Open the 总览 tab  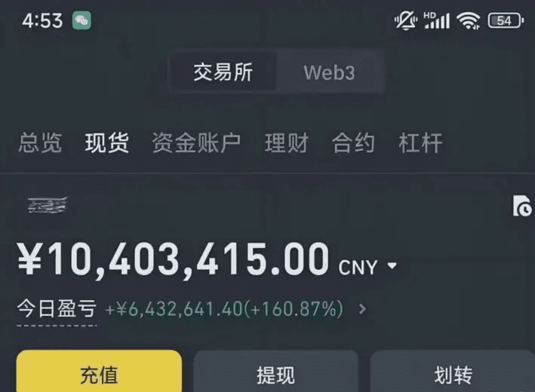point(40,142)
